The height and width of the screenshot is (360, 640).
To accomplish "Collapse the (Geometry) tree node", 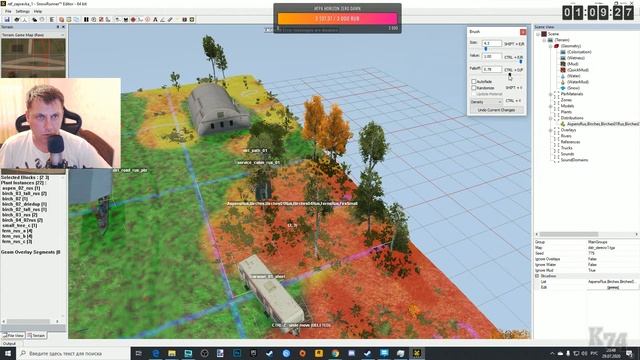I will point(551,46).
